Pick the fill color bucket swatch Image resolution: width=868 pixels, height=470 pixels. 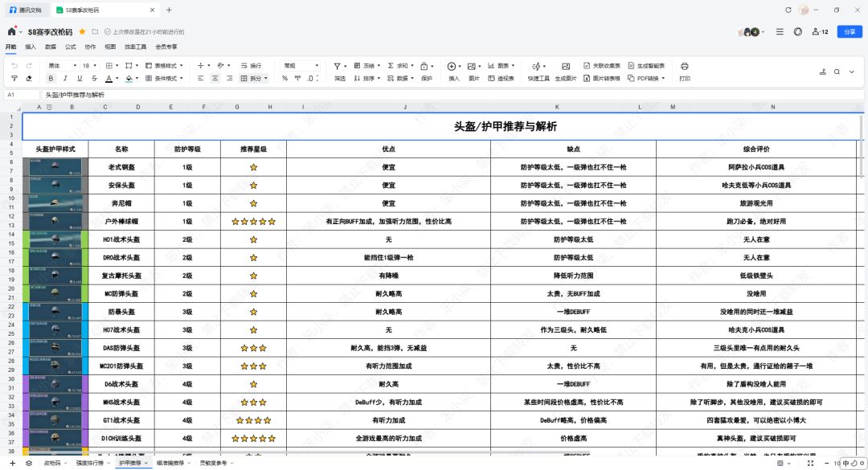pyautogui.click(x=129, y=79)
